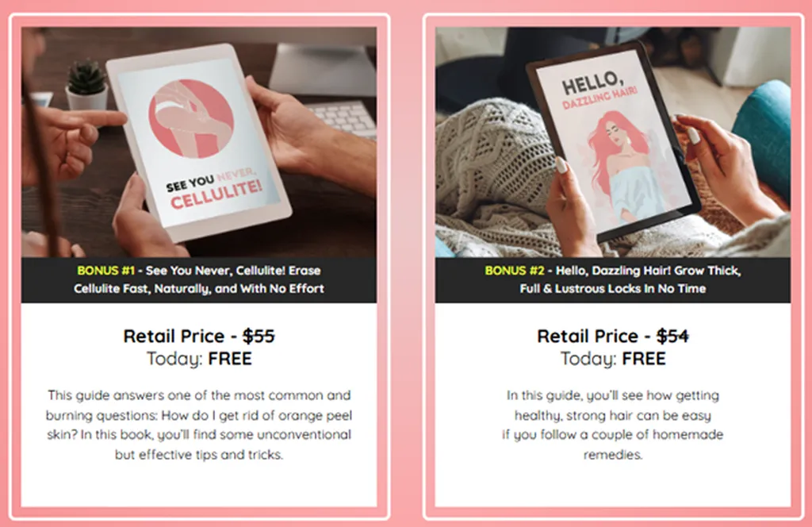Click the Hello Dazzling Hair tablet image
The height and width of the screenshot is (527, 812).
[x=613, y=142]
